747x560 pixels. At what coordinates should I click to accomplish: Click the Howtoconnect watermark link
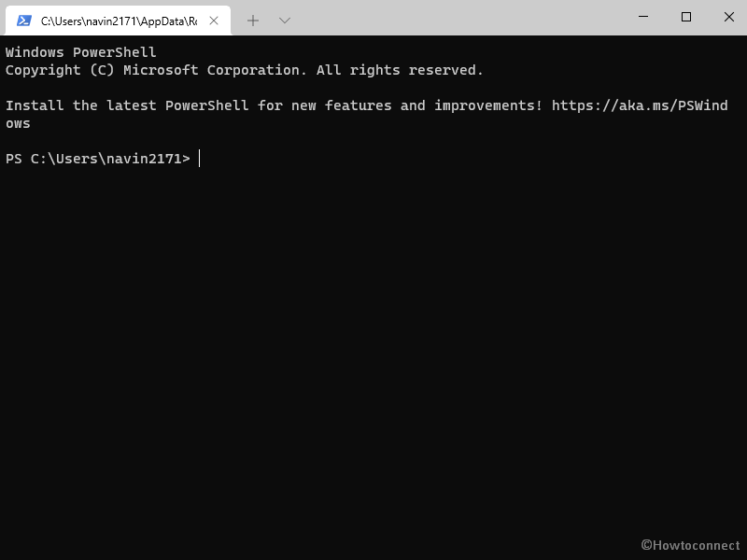pos(691,544)
